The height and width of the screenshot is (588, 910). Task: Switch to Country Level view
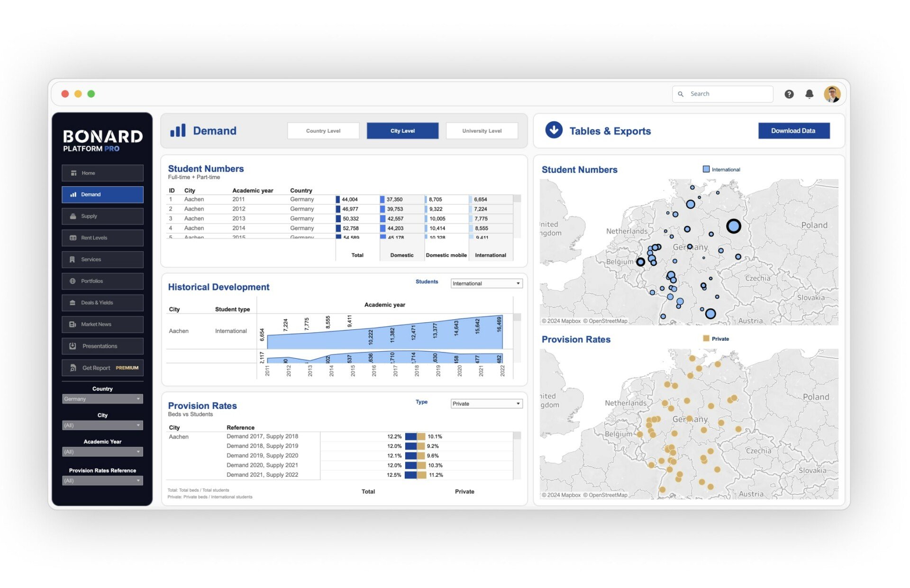[323, 131]
